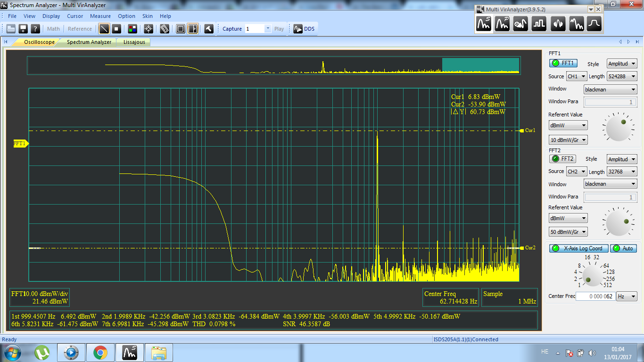Screen dimensions: 644x362
Task: Click the Center Freq input field
Action: (595, 296)
